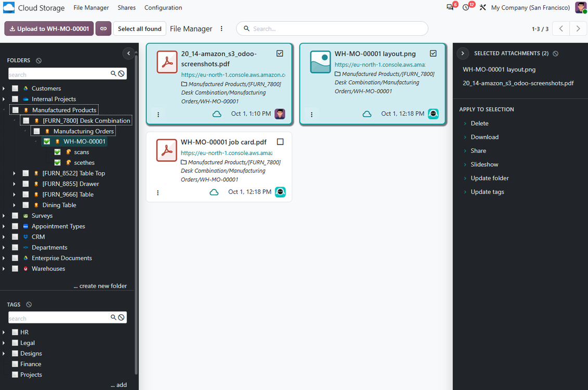
Task: Clear the tags filter icon
Action: (x=29, y=305)
